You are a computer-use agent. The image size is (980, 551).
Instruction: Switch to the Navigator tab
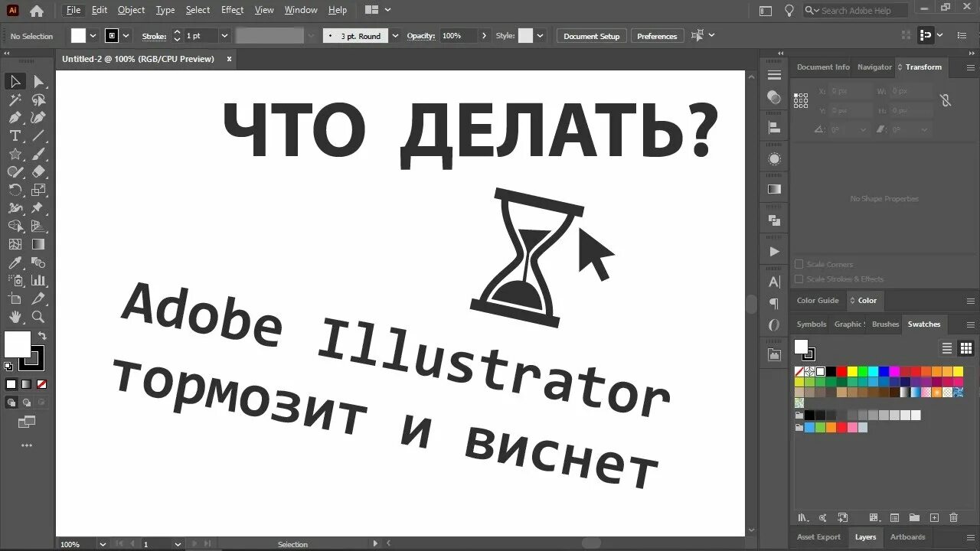874,67
